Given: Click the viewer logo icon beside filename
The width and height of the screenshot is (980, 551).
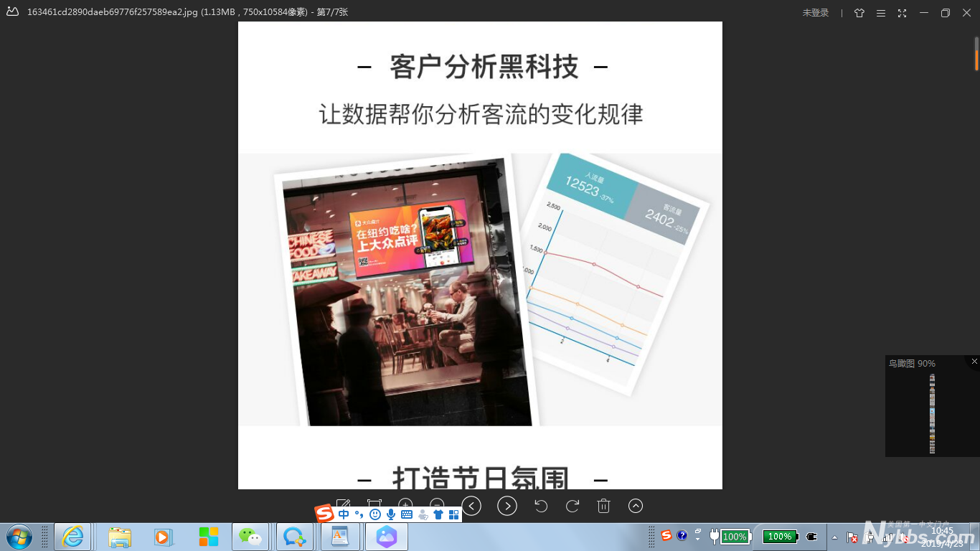Looking at the screenshot, I should (x=12, y=12).
